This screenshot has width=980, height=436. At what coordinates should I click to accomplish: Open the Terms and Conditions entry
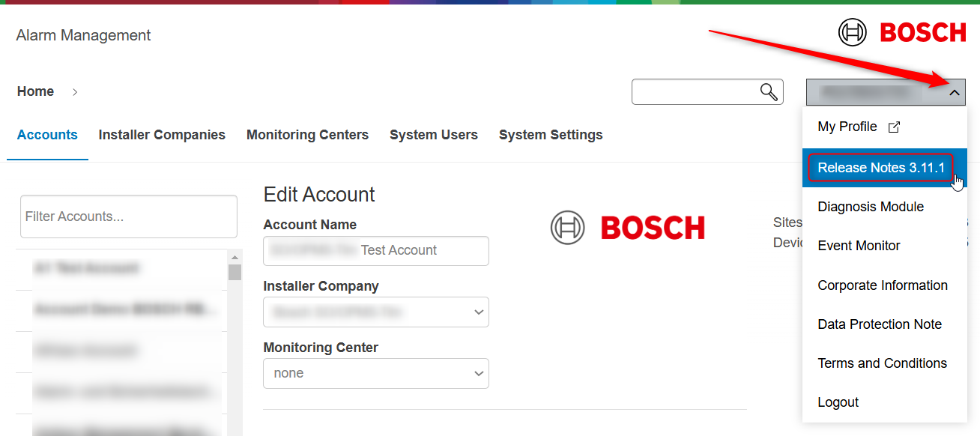[882, 363]
